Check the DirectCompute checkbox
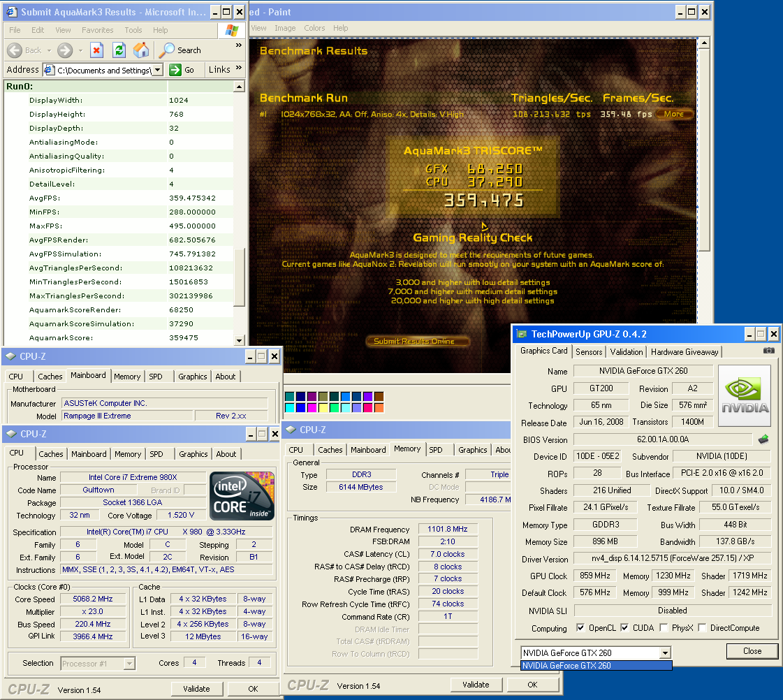This screenshot has height=700, width=783. [702, 627]
